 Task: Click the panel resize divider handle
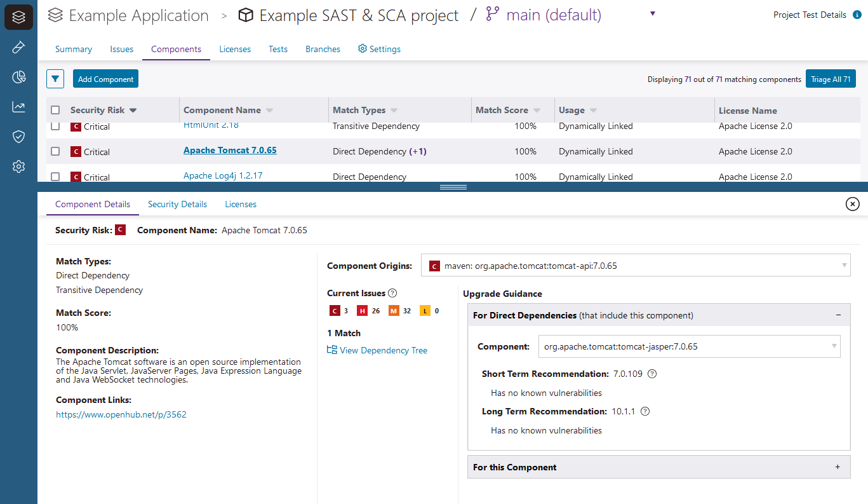453,187
